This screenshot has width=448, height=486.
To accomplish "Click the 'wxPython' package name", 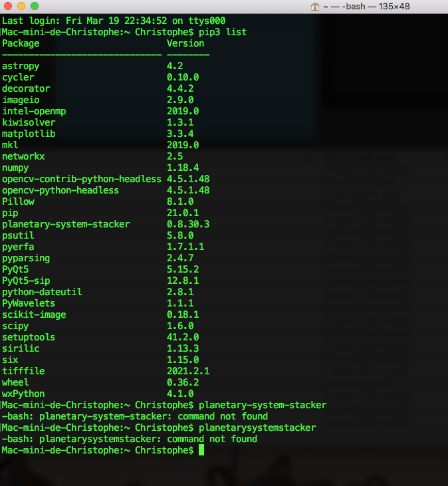I will tap(23, 394).
